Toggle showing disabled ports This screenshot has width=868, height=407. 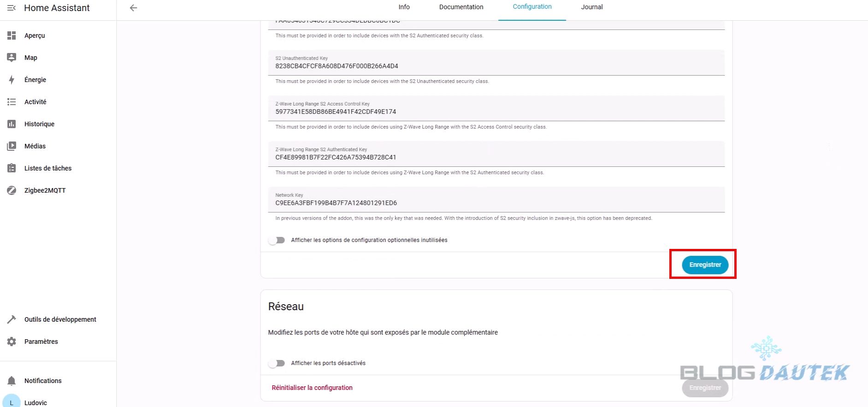pos(277,363)
